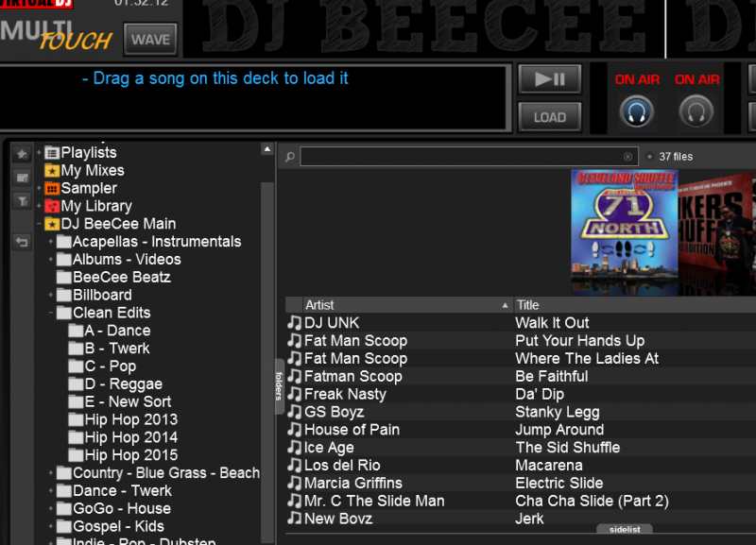Toggle the gray headphone cue button
The height and width of the screenshot is (545, 756).
tap(696, 112)
